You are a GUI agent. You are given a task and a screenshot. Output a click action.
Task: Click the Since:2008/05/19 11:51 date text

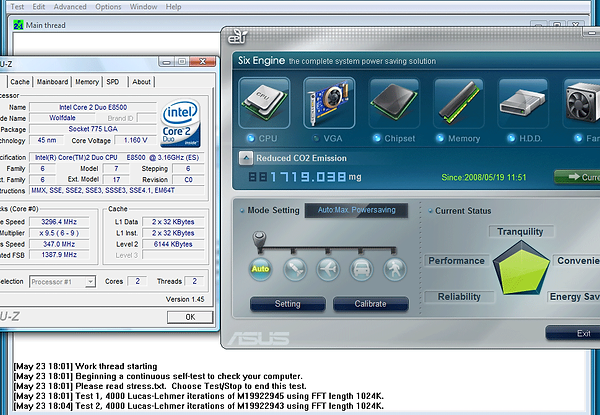[x=484, y=177]
